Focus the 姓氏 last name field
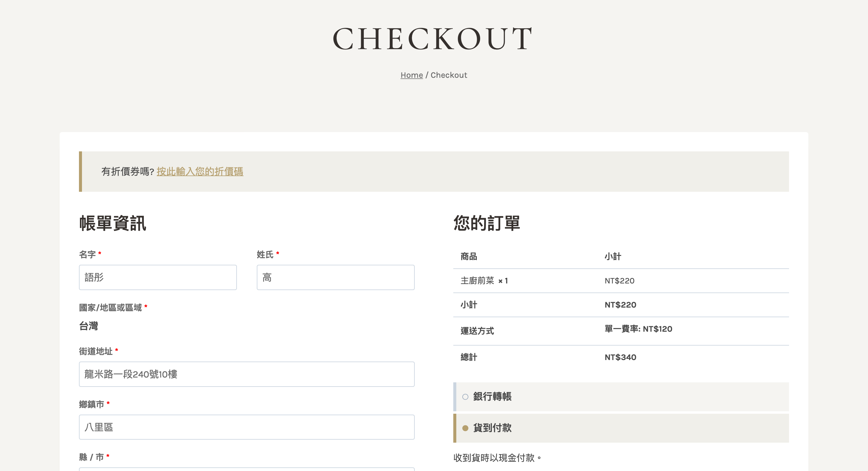The height and width of the screenshot is (471, 868). [335, 277]
